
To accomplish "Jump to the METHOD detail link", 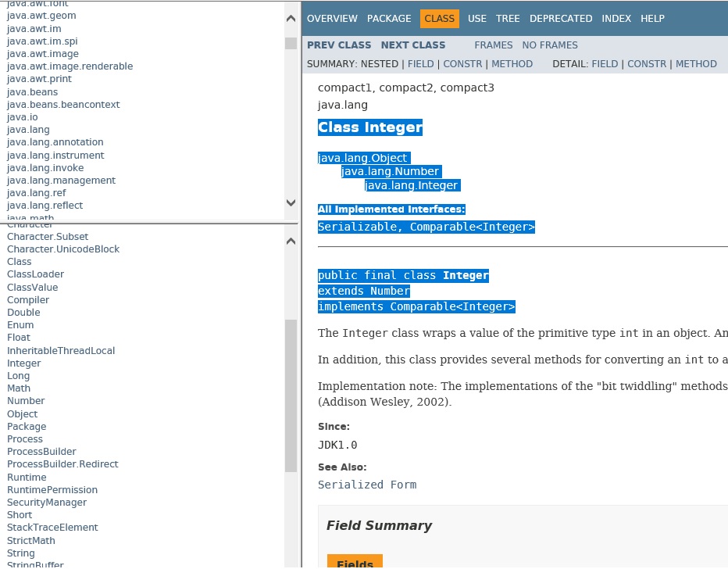I will coord(696,63).
